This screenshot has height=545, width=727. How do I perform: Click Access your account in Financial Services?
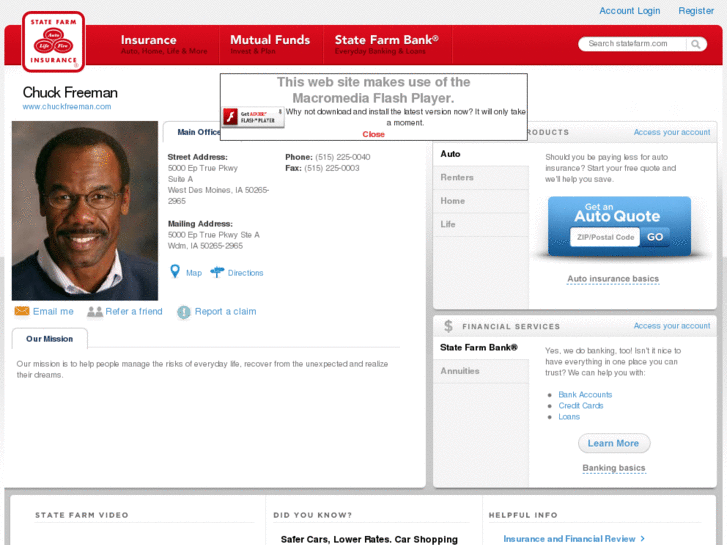pyautogui.click(x=672, y=326)
